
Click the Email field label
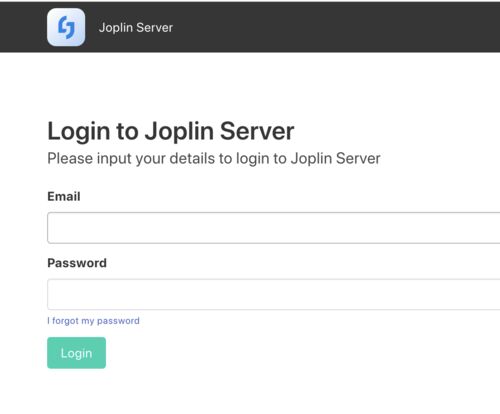pyautogui.click(x=64, y=196)
